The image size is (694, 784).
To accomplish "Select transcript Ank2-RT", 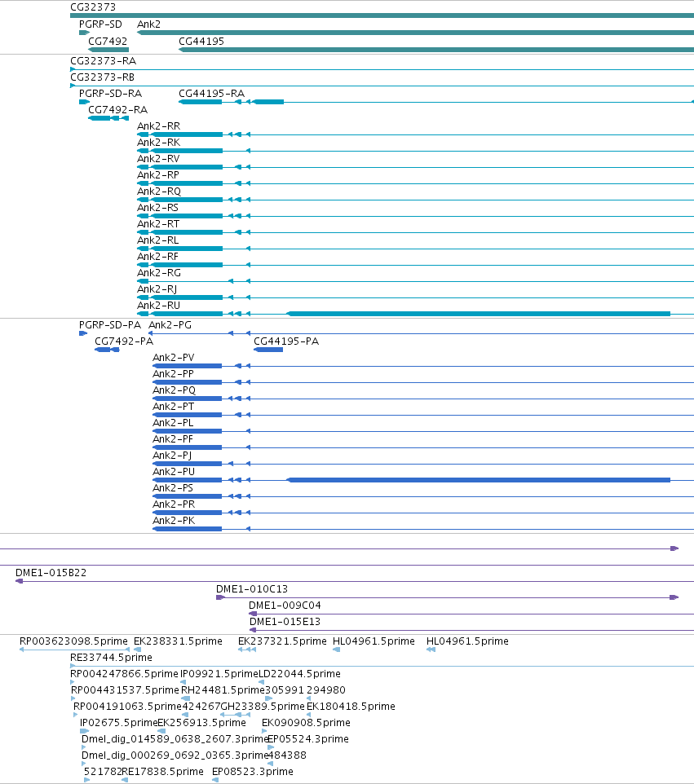I will click(x=158, y=223).
